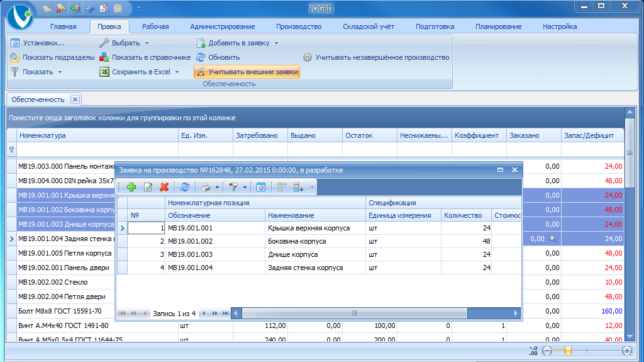This screenshot has width=644, height=362.
Task: Click the zoom slider handle in status bar
Action: pos(568,351)
